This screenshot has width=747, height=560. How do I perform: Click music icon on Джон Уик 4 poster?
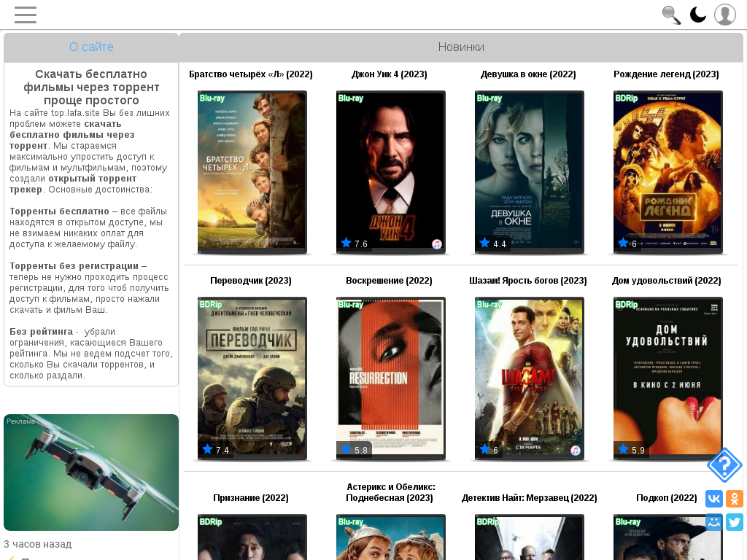[436, 244]
